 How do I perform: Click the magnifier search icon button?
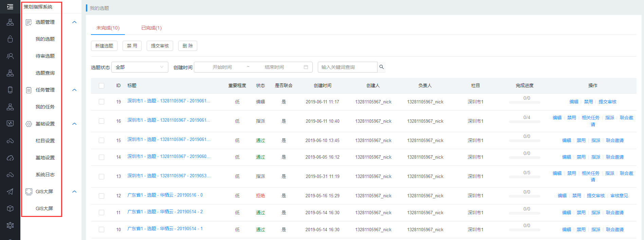(382, 67)
